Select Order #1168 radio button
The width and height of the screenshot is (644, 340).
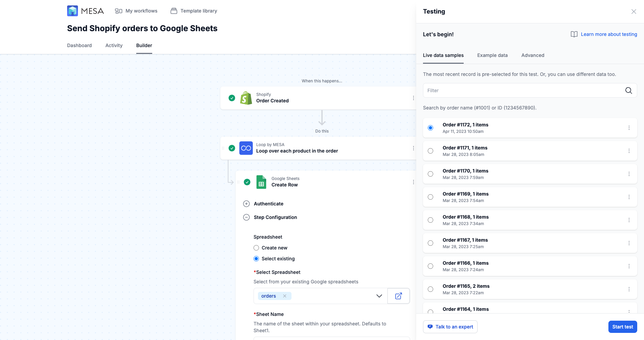point(430,220)
